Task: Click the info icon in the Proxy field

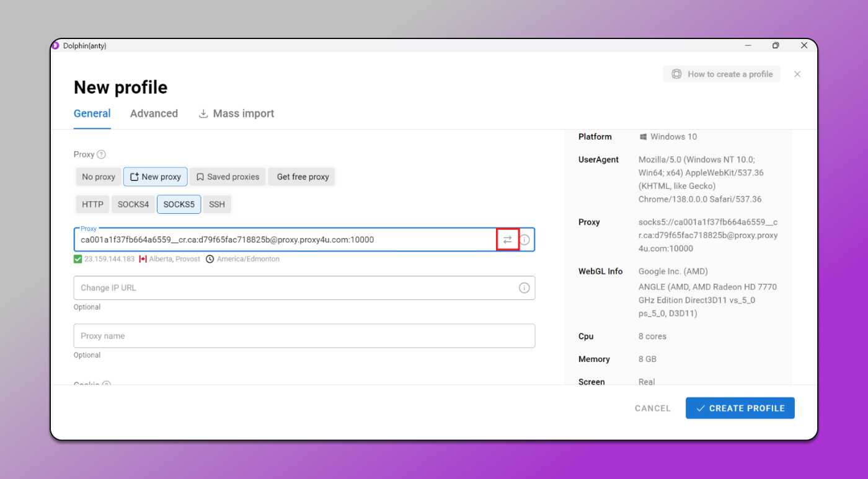Action: 525,240
